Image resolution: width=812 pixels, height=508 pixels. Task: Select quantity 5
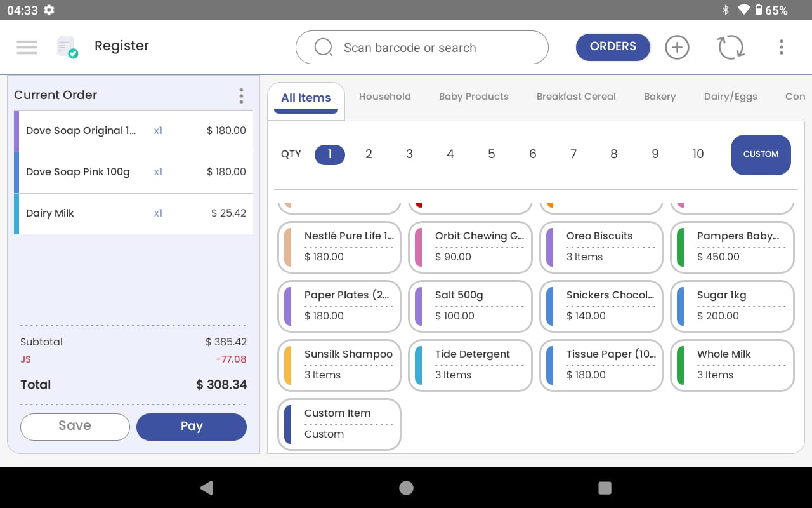click(491, 154)
